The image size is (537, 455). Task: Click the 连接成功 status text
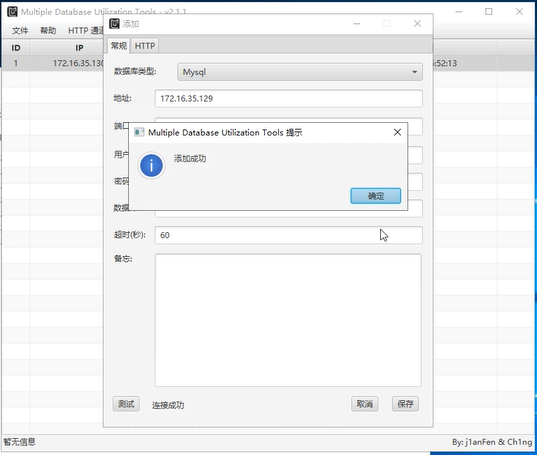tap(168, 405)
